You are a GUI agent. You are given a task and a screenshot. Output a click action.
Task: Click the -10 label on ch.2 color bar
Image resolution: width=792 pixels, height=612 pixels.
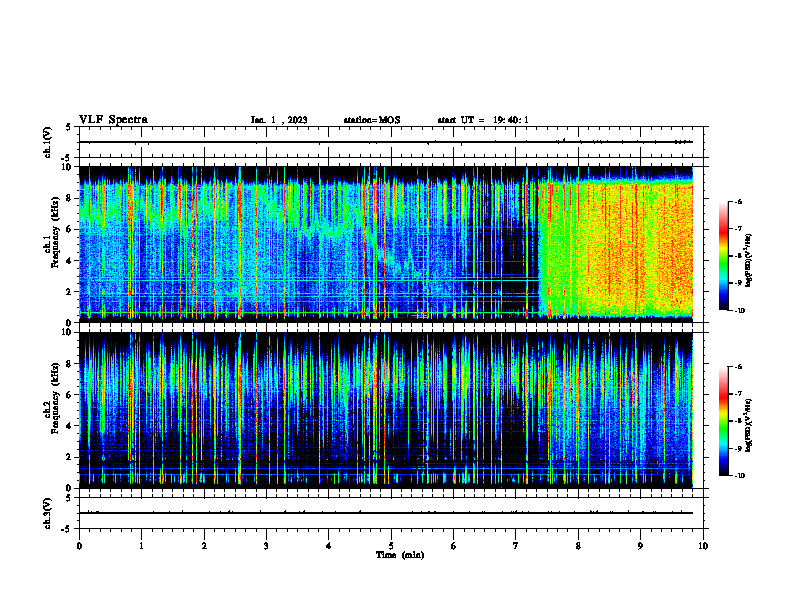click(739, 476)
